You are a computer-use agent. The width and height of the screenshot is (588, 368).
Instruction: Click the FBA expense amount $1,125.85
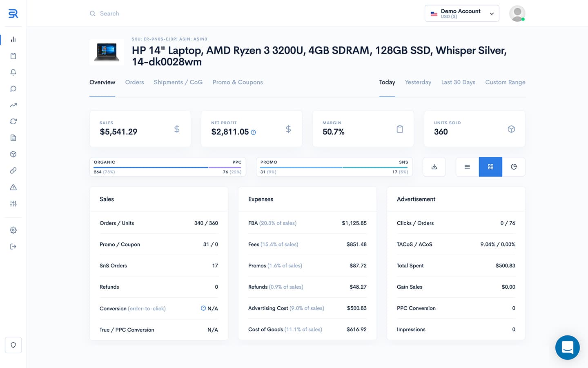click(x=354, y=223)
